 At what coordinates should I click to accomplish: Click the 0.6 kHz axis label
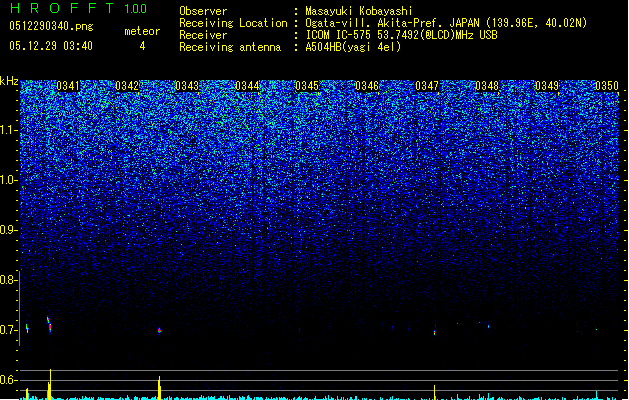(x=9, y=380)
